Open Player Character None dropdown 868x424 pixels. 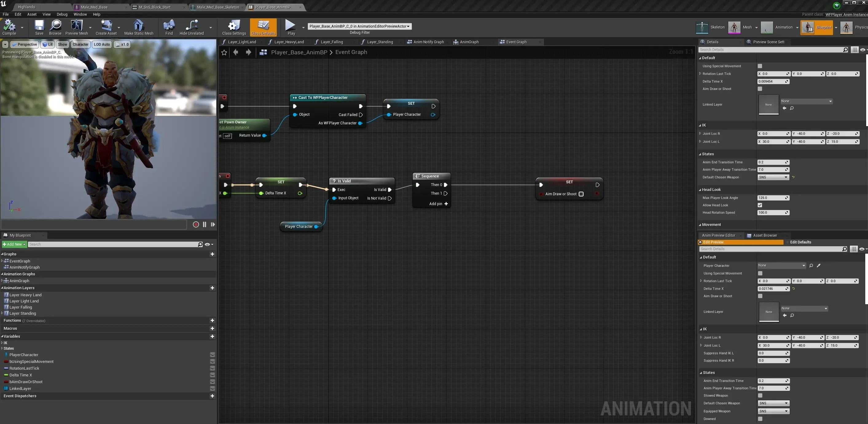[781, 266]
